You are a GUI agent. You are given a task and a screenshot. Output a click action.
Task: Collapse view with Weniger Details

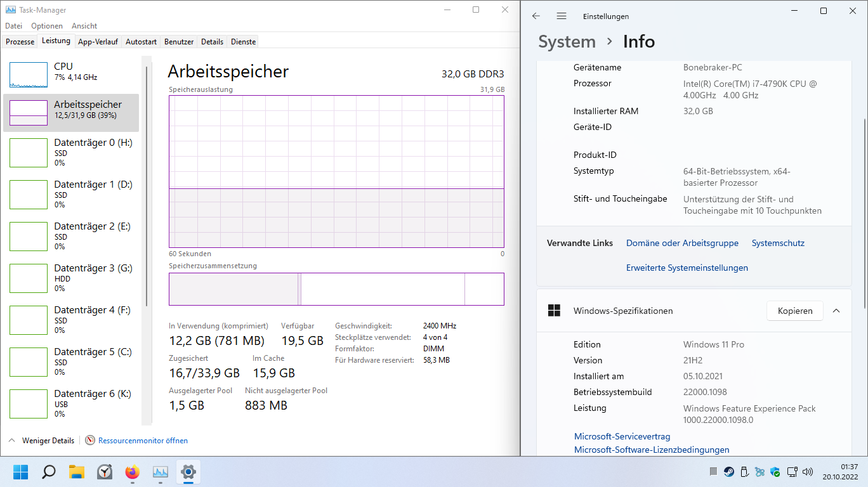pos(41,440)
